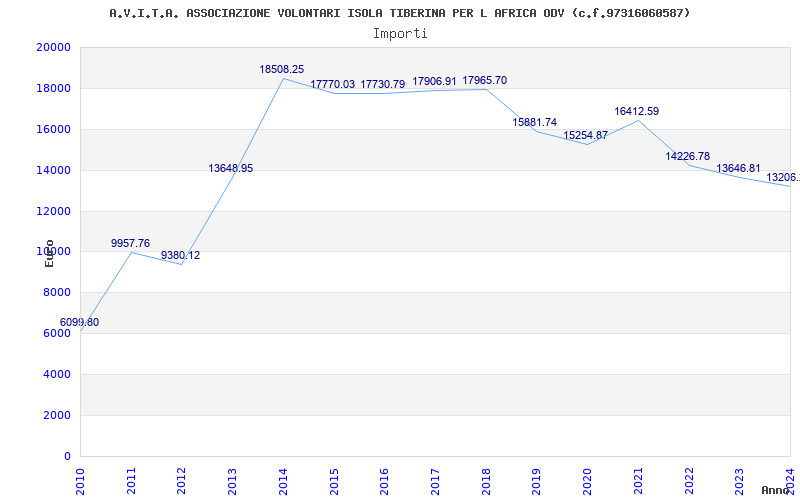Image resolution: width=800 pixels, height=500 pixels.
Task: Click the y-axis tick label 16000
Action: [54, 129]
